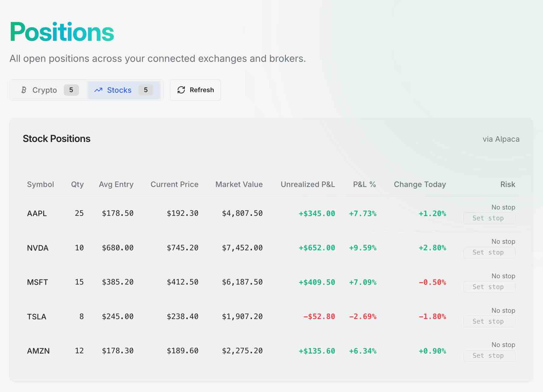This screenshot has width=543, height=392.
Task: Click unrealized P&L +$135.60
Action: 317,351
